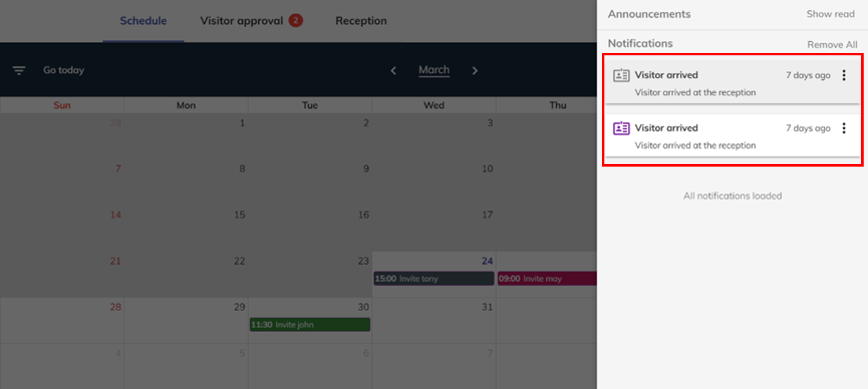Viewport: 868px width, 389px height.
Task: Click the Visitor approval badge count
Action: click(295, 20)
